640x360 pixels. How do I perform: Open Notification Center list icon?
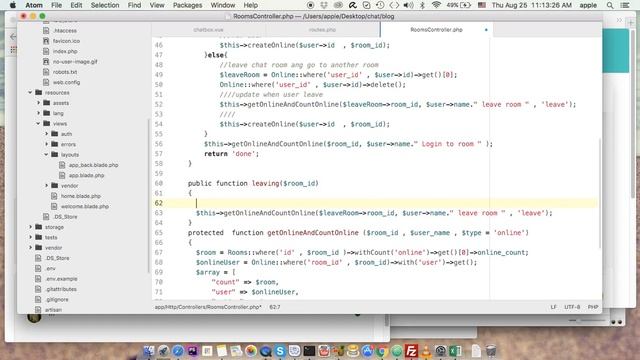click(625, 5)
